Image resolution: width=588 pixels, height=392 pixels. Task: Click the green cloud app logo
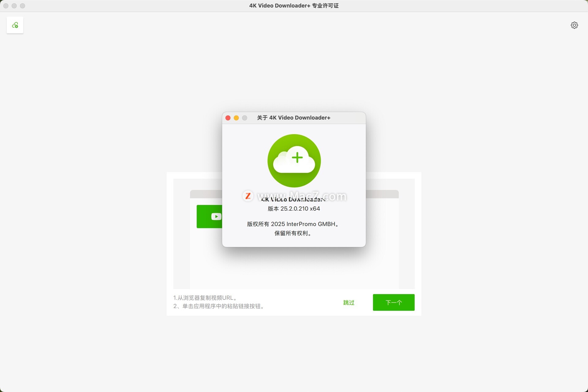pos(294,161)
